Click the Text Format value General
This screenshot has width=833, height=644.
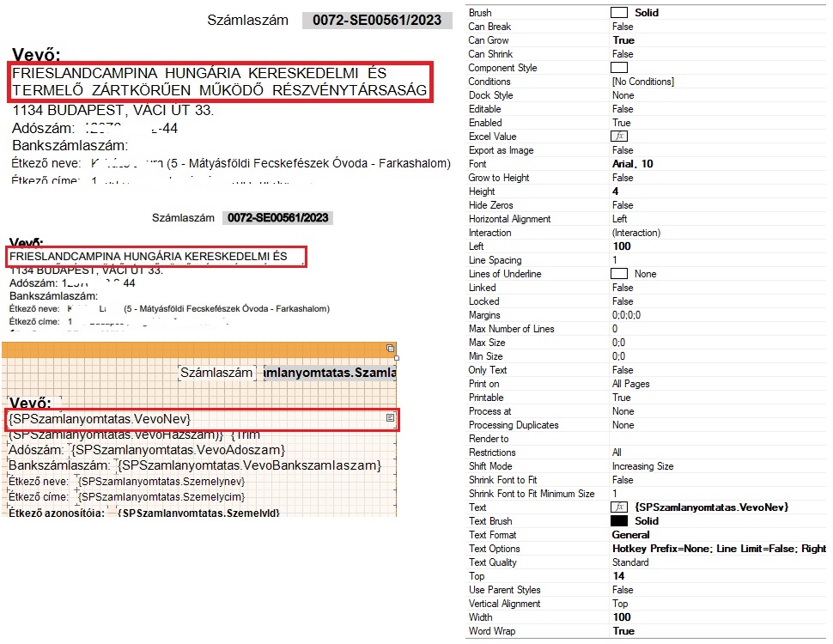click(630, 535)
